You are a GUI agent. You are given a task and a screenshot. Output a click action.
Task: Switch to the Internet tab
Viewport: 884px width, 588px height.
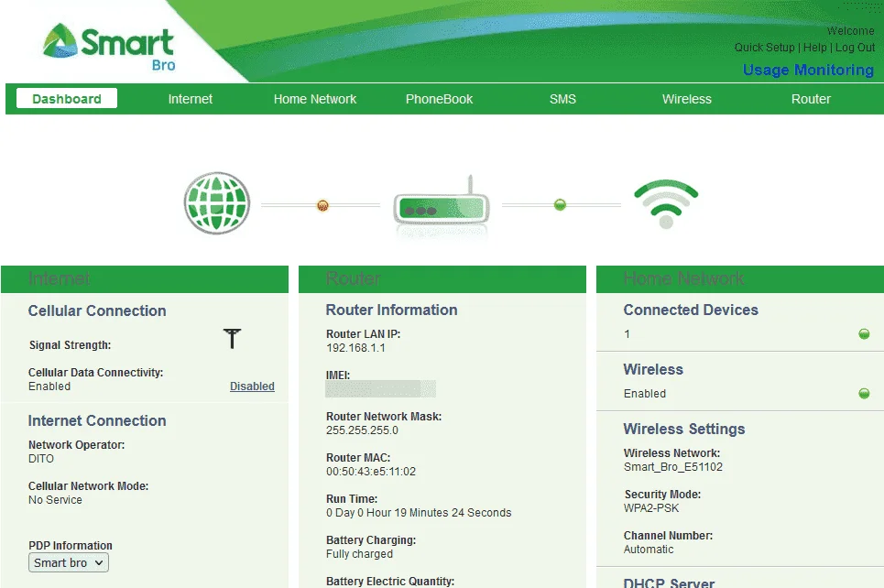tap(190, 99)
